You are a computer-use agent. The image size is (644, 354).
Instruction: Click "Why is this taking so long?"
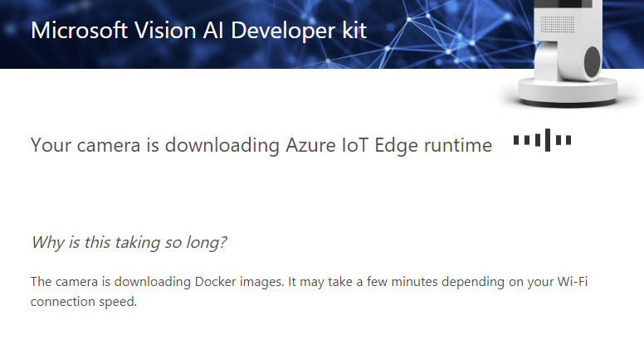pyautogui.click(x=129, y=242)
